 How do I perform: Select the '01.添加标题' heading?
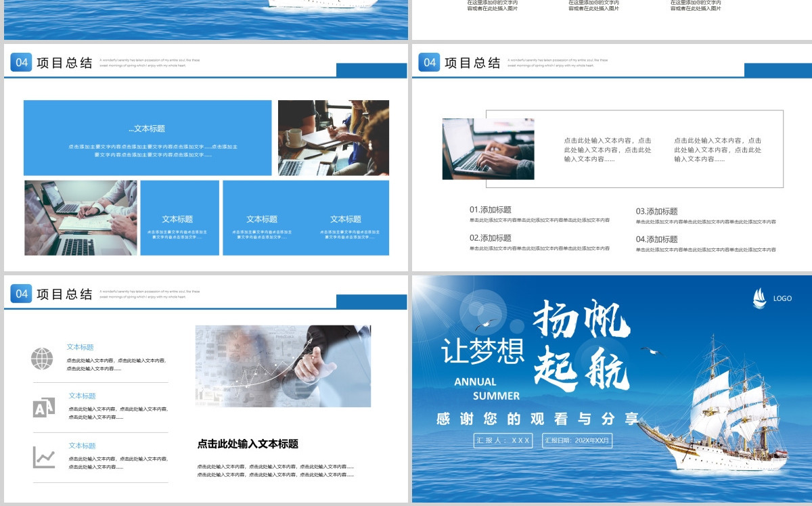491,210
